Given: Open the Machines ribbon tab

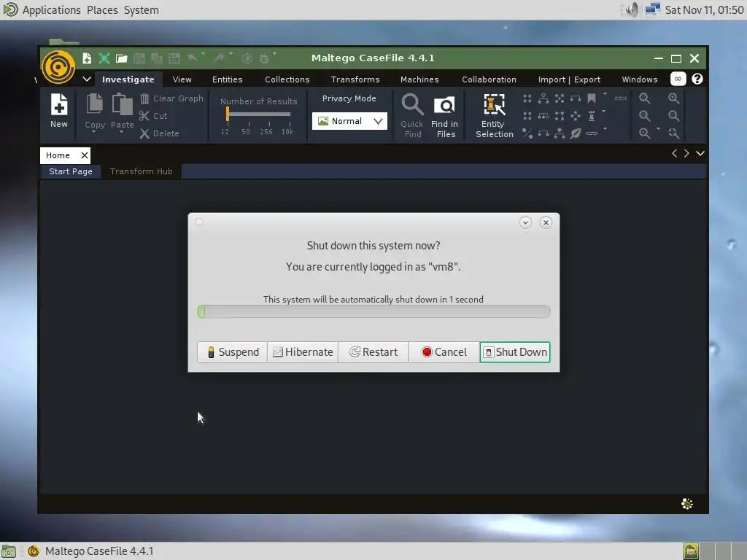Looking at the screenshot, I should click(419, 79).
